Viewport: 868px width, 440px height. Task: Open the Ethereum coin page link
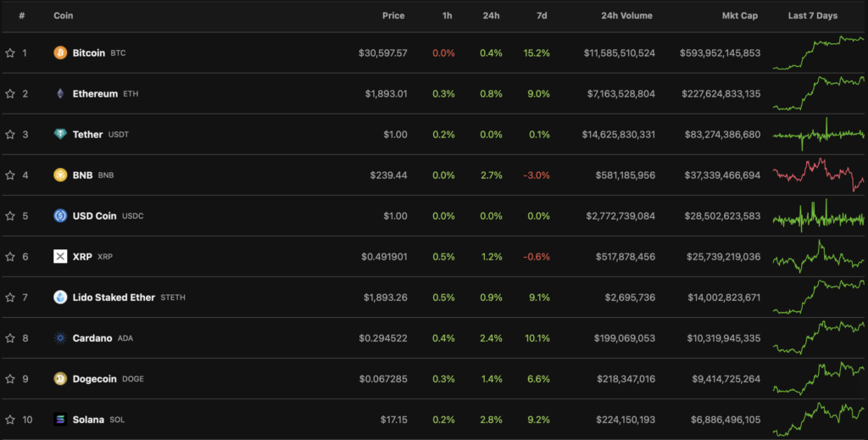pyautogui.click(x=95, y=93)
